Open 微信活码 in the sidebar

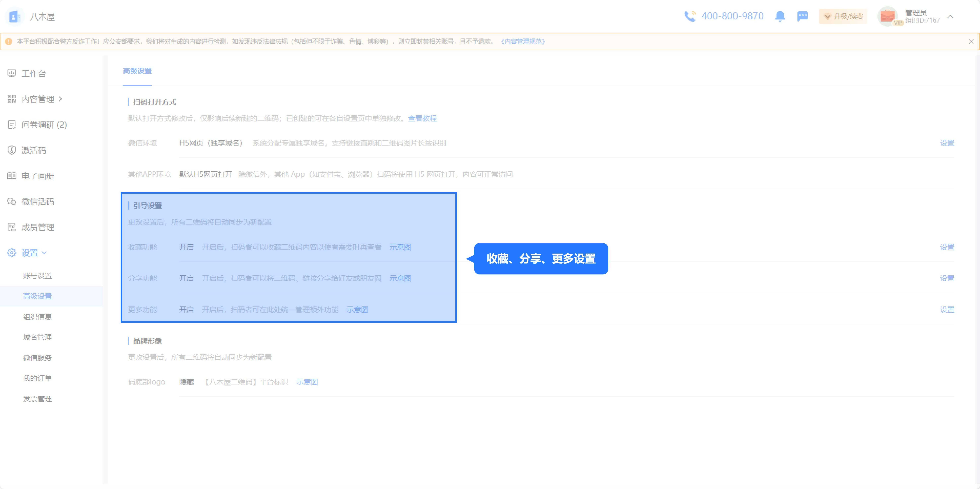click(x=37, y=201)
